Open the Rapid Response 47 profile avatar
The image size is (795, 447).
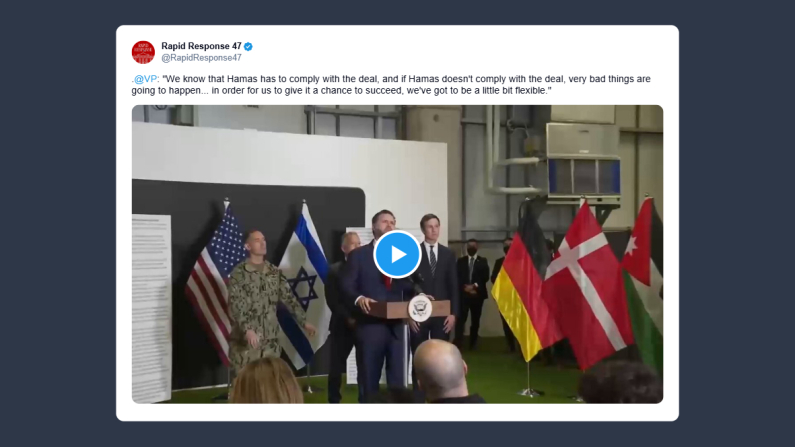(143, 52)
